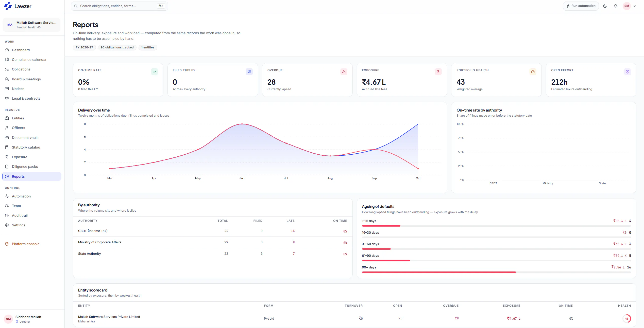Click the Officers person icon
Screen dimensions: 644x328
[7, 128]
